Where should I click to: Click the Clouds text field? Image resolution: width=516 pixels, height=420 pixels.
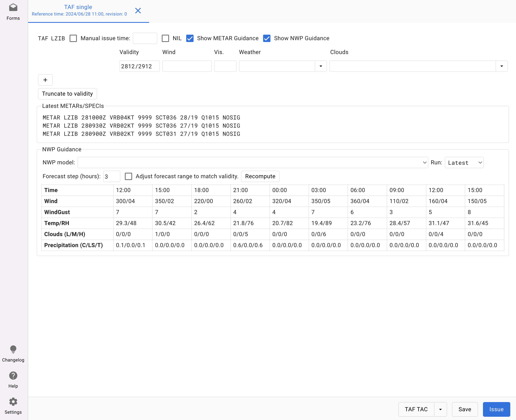tap(413, 66)
